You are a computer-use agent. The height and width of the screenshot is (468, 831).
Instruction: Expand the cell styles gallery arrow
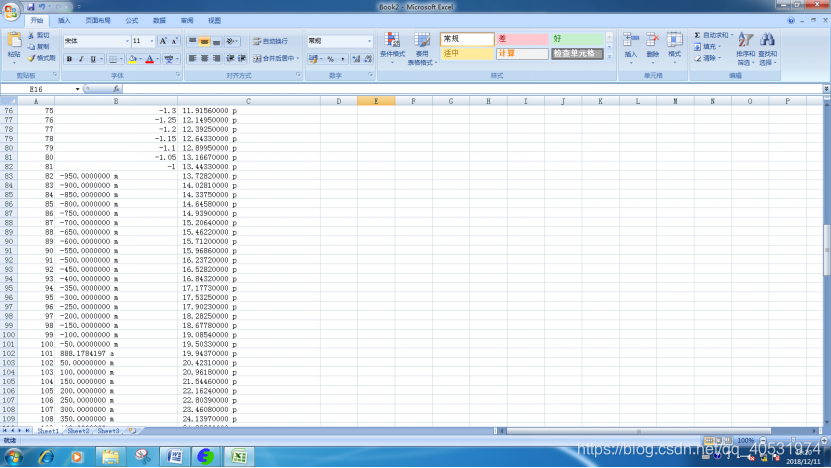609,56
